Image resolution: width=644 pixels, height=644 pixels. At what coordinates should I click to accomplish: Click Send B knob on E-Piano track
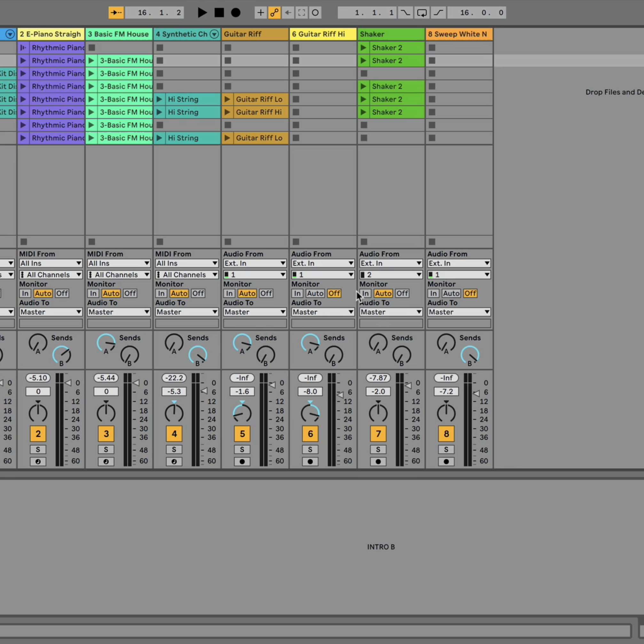tap(62, 355)
